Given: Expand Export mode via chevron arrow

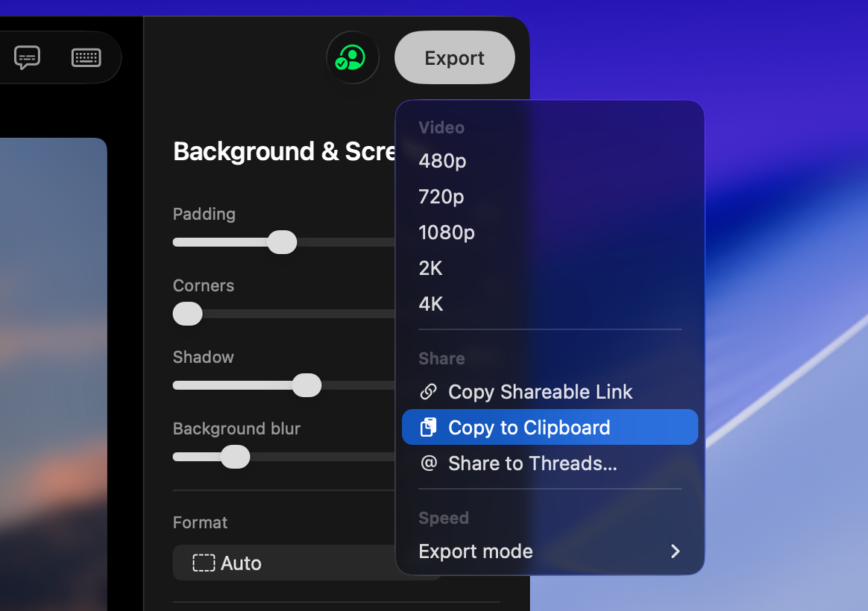Looking at the screenshot, I should click(x=675, y=551).
